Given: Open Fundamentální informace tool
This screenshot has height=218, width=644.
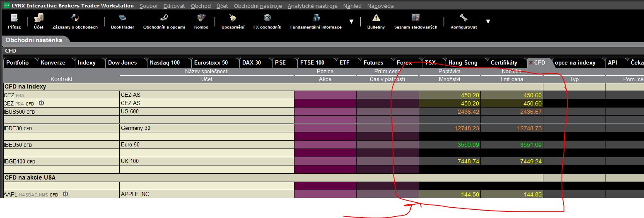Looking at the screenshot, I should tap(316, 21).
